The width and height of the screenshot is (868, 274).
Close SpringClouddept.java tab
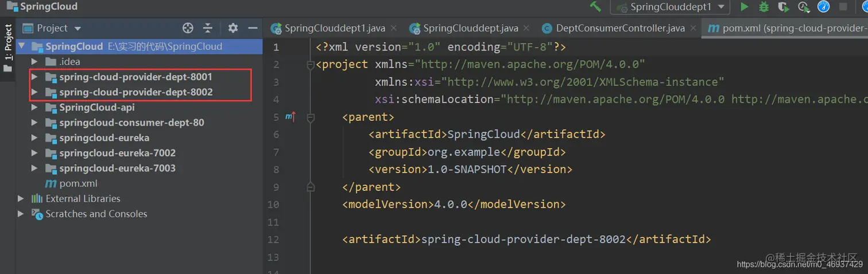click(x=526, y=28)
